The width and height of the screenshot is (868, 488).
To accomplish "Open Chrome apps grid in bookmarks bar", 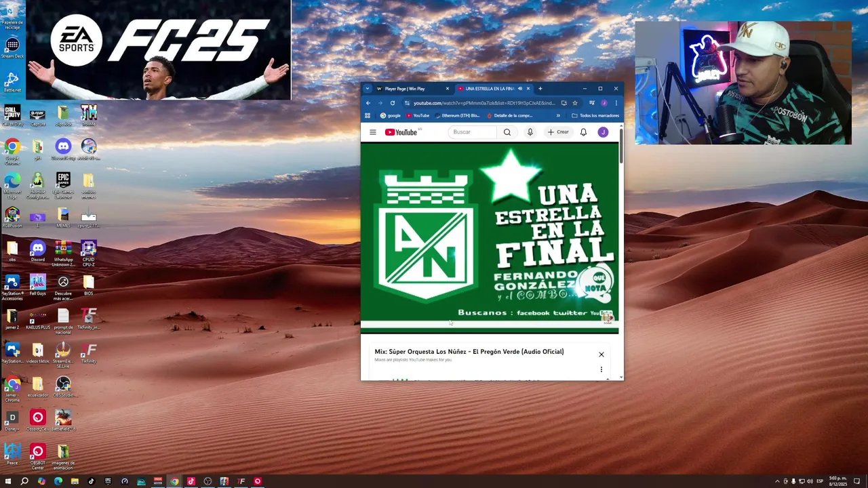I will (368, 116).
